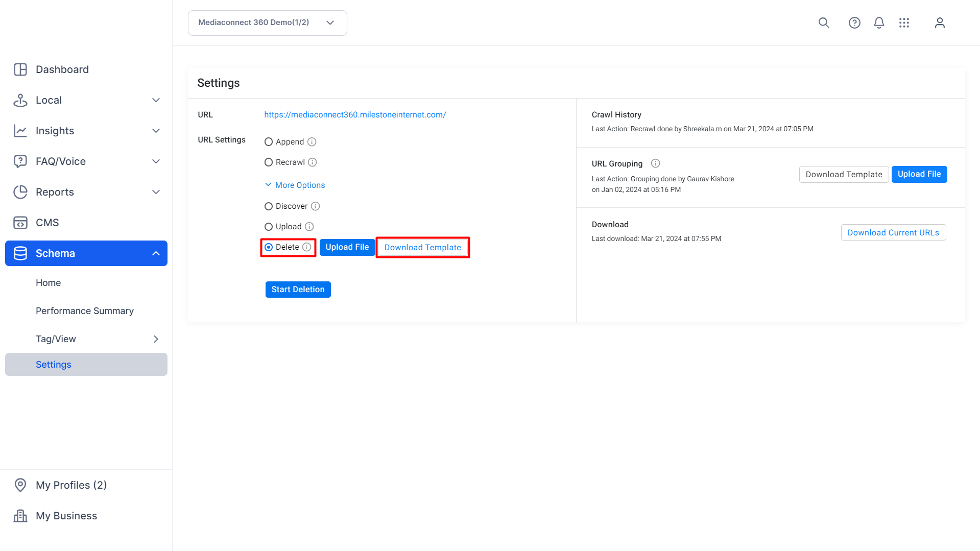
Task: Click the Schema database icon
Action: 20,253
